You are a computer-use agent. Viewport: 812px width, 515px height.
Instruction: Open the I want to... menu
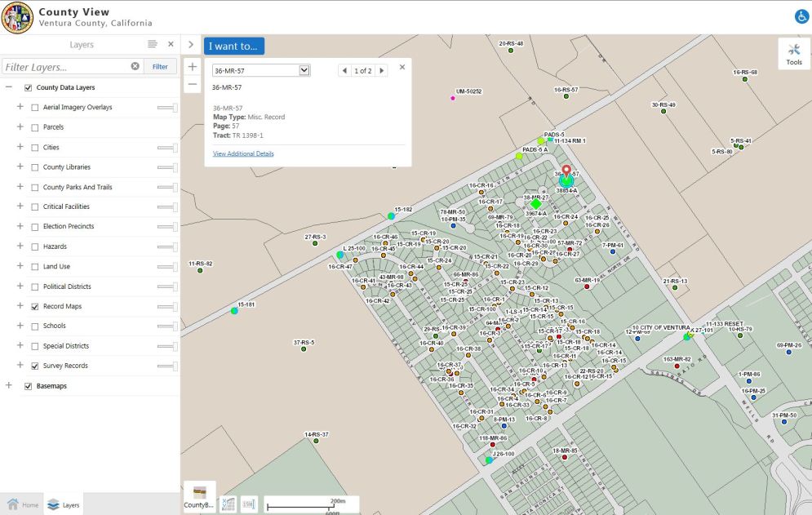click(233, 46)
